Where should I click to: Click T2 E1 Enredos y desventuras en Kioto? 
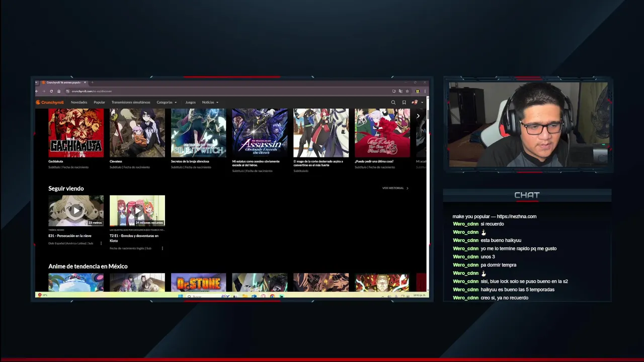point(134,238)
